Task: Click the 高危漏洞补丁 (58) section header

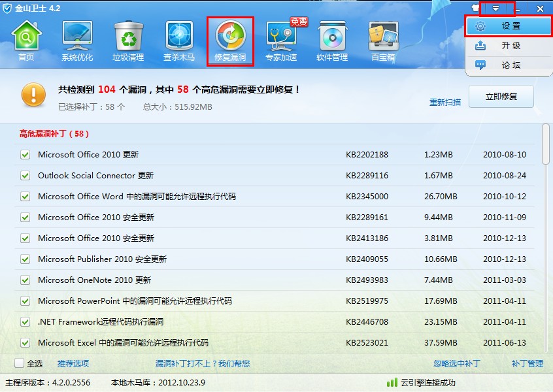Action: click(54, 133)
